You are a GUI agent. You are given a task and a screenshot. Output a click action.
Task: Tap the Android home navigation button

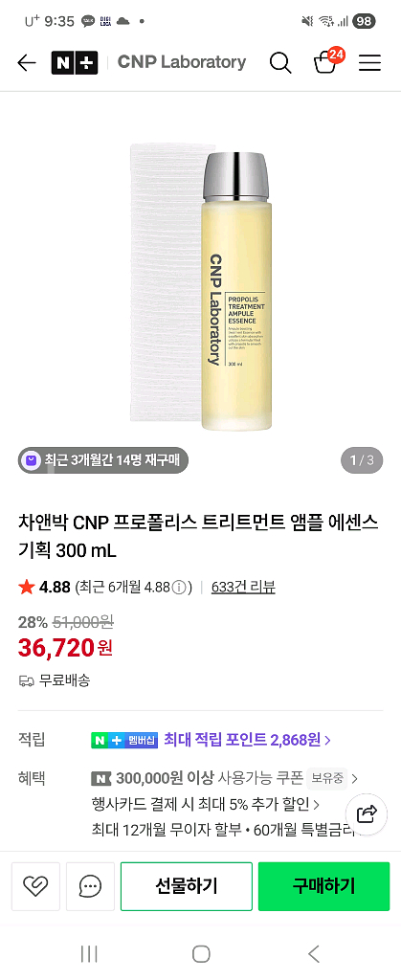click(201, 954)
